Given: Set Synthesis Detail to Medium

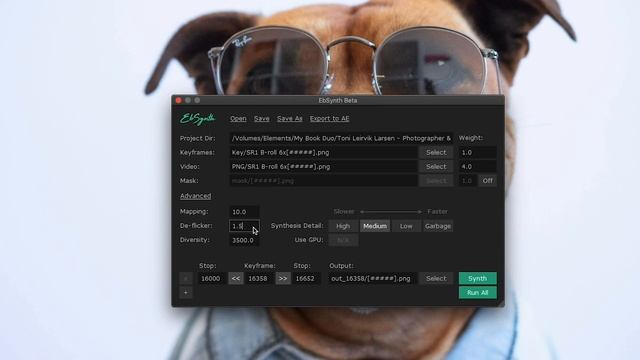Looking at the screenshot, I should (375, 226).
